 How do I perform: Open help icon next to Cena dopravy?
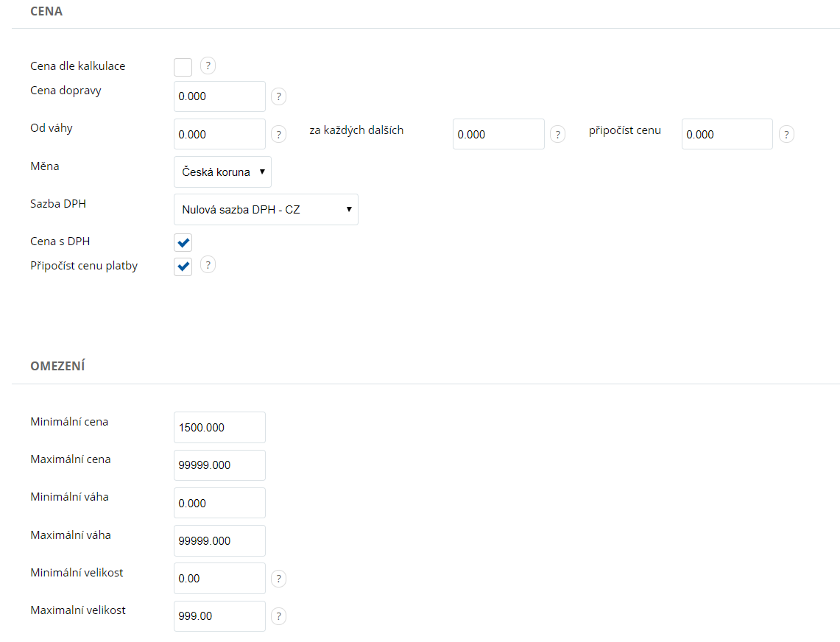[278, 96]
